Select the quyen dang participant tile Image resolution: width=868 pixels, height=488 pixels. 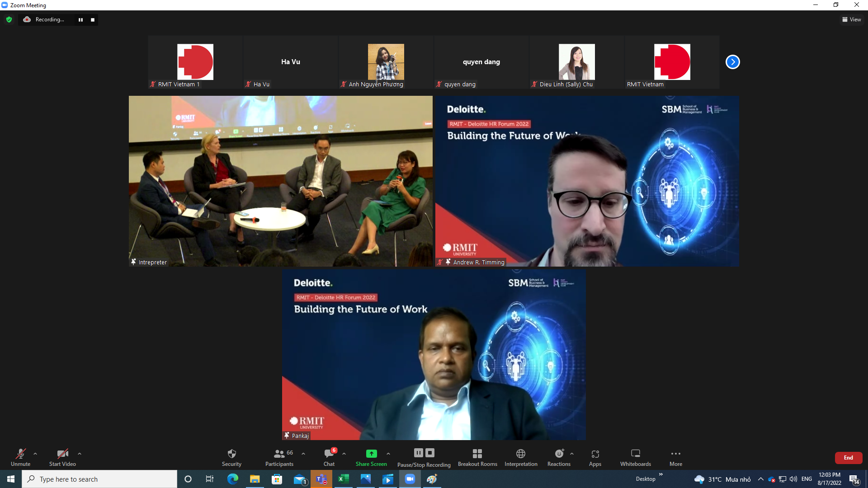point(481,62)
